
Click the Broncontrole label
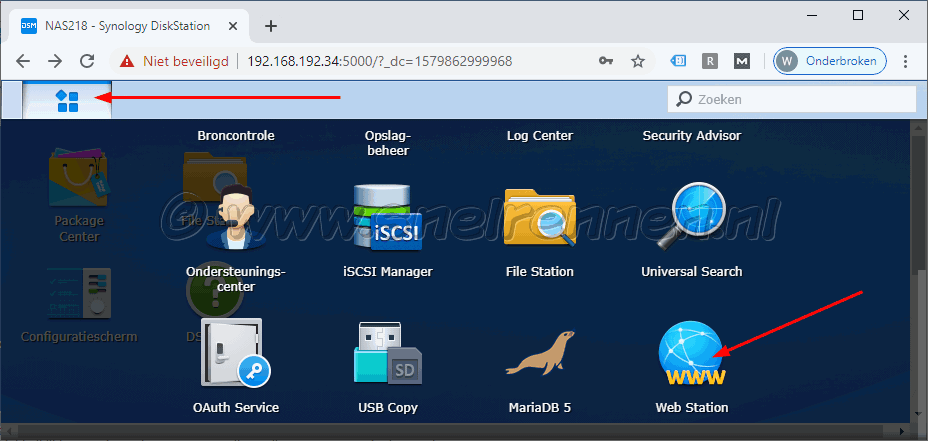tap(236, 136)
